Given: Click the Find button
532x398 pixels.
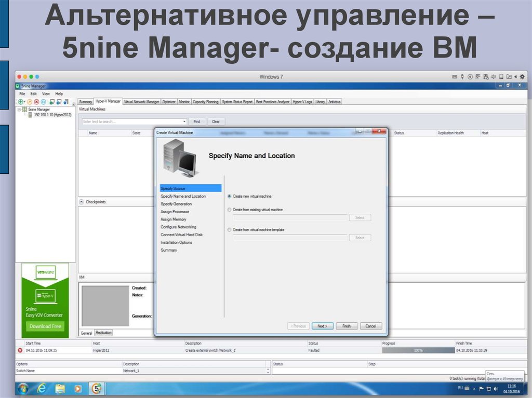Looking at the screenshot, I should click(197, 121).
